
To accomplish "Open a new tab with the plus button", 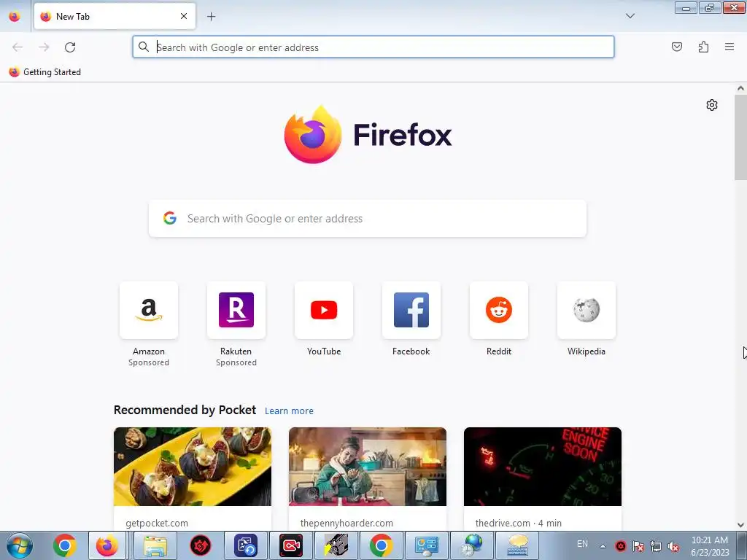I will click(x=212, y=17).
